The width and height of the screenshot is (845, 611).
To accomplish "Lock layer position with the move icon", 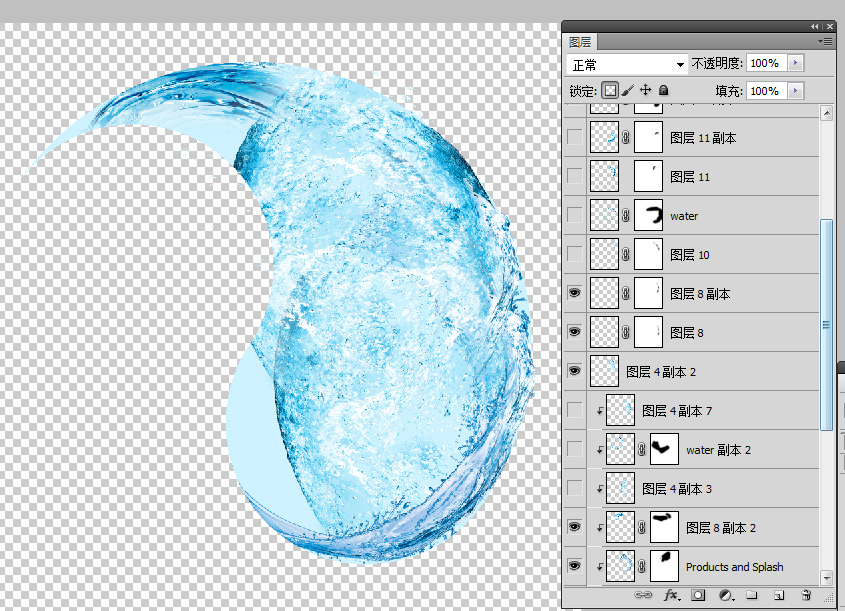I will (646, 90).
